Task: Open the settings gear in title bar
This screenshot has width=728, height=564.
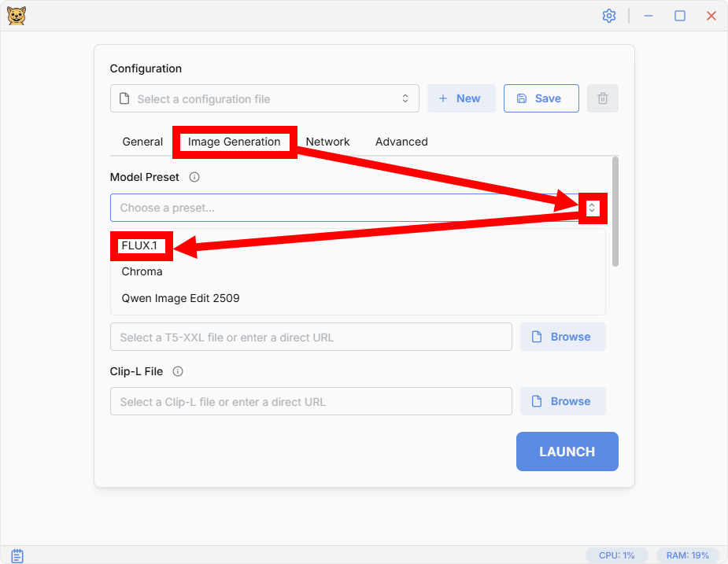Action: click(608, 16)
